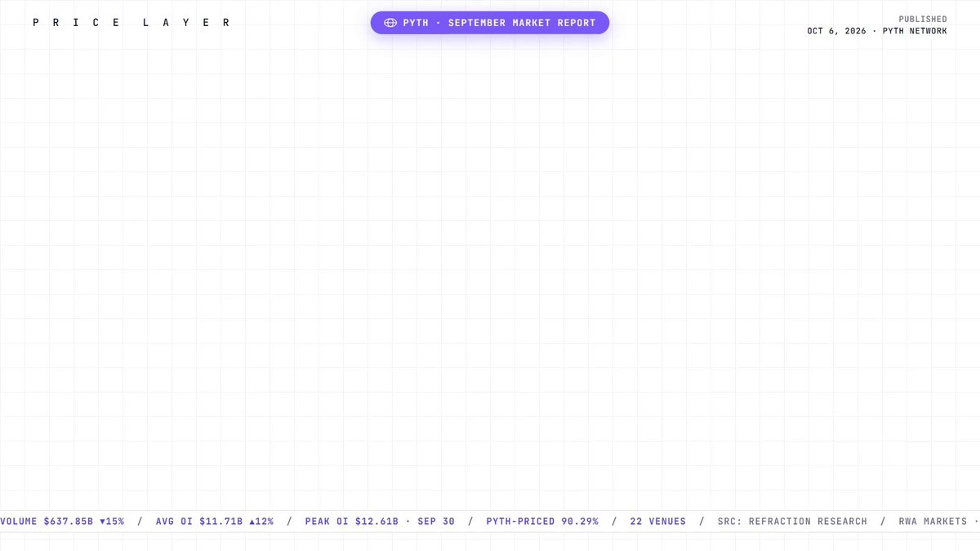Click the globe icon in the report pill
980x551 pixels.
pos(390,23)
